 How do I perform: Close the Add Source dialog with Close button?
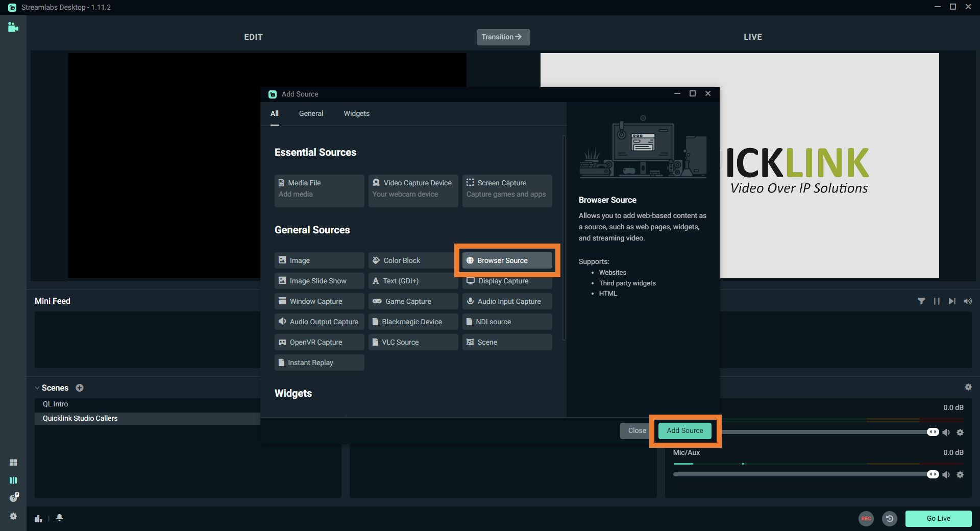coord(636,430)
